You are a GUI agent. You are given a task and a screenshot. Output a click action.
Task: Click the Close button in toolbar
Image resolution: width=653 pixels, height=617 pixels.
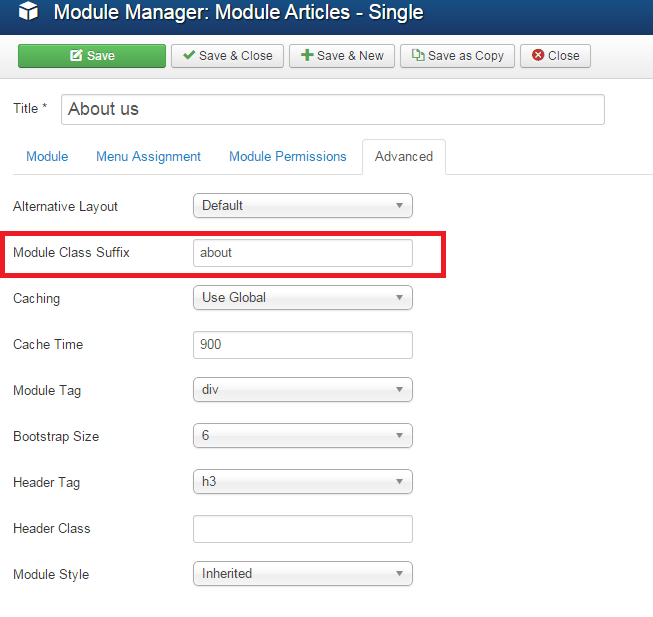[x=555, y=56]
